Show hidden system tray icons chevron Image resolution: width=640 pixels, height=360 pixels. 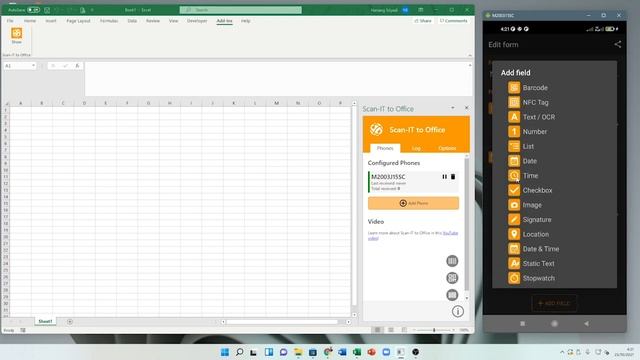(562, 352)
